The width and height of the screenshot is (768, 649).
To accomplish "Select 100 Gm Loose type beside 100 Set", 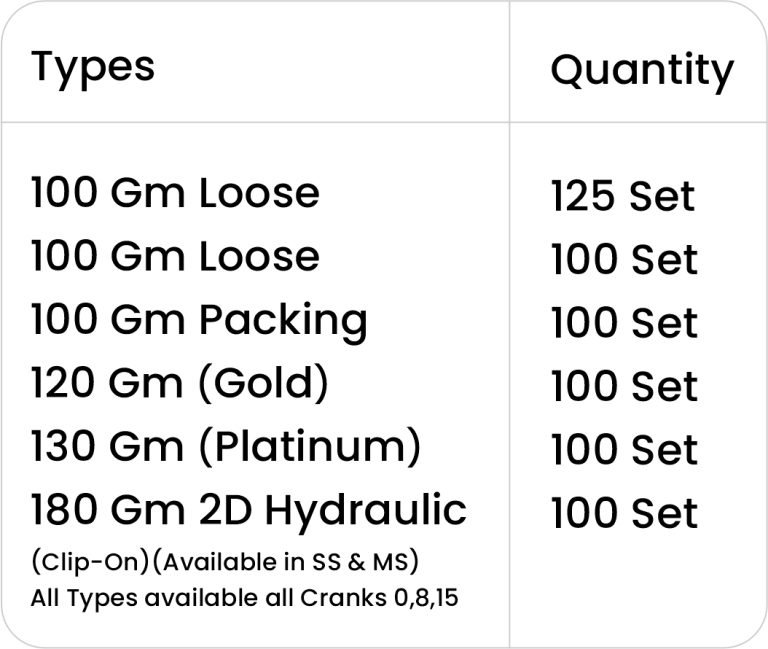I will click(175, 256).
